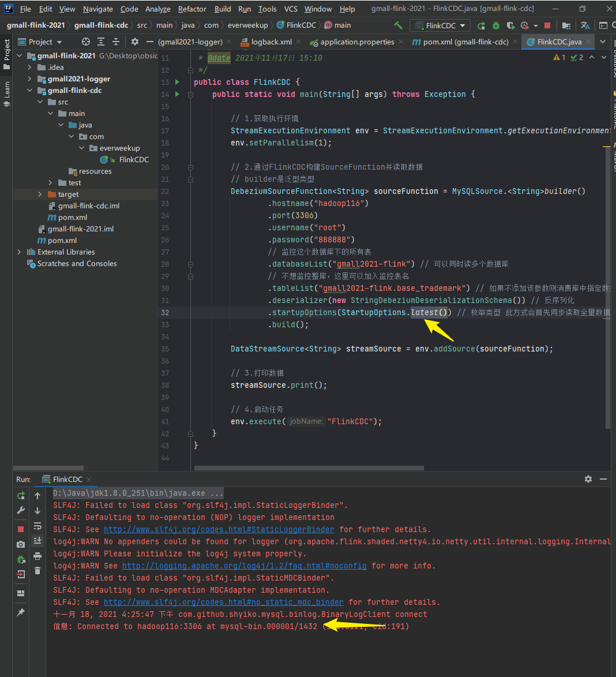The width and height of the screenshot is (616, 677).
Task: Clear console with the trash icon
Action: pos(37,571)
